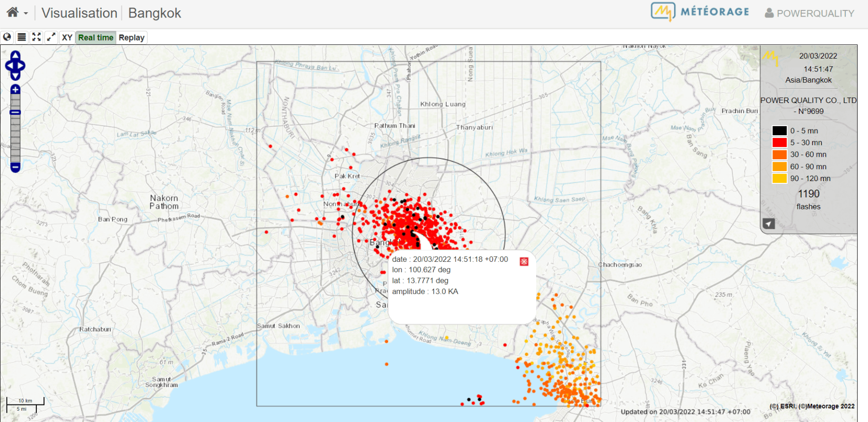Click the Samut Songkhram map label
Viewport: 868px width, 422px height.
(162, 382)
